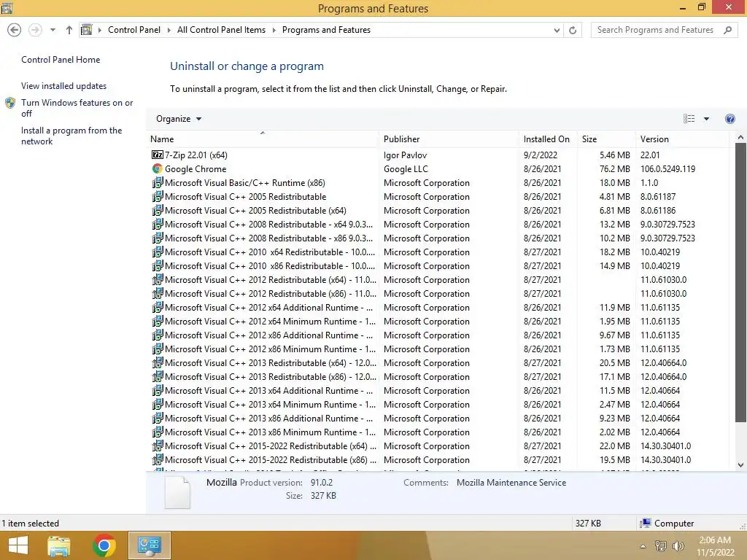Viewport: 747px width, 560px height.
Task: Open Turn Windows features on or off
Action: pos(77,108)
